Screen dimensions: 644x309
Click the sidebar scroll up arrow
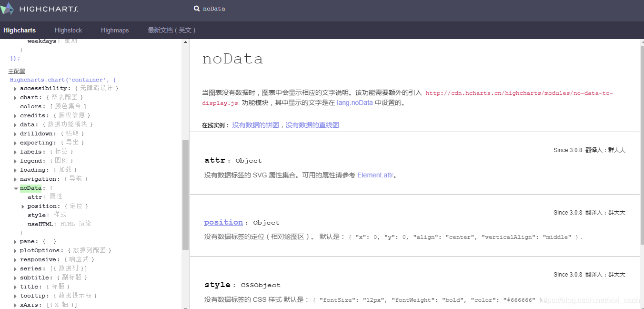tap(186, 42)
